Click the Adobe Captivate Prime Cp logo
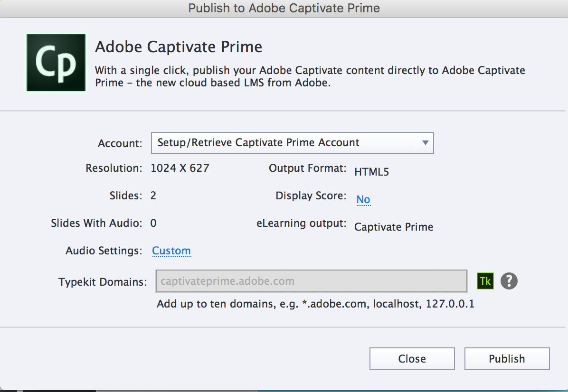 [x=56, y=62]
